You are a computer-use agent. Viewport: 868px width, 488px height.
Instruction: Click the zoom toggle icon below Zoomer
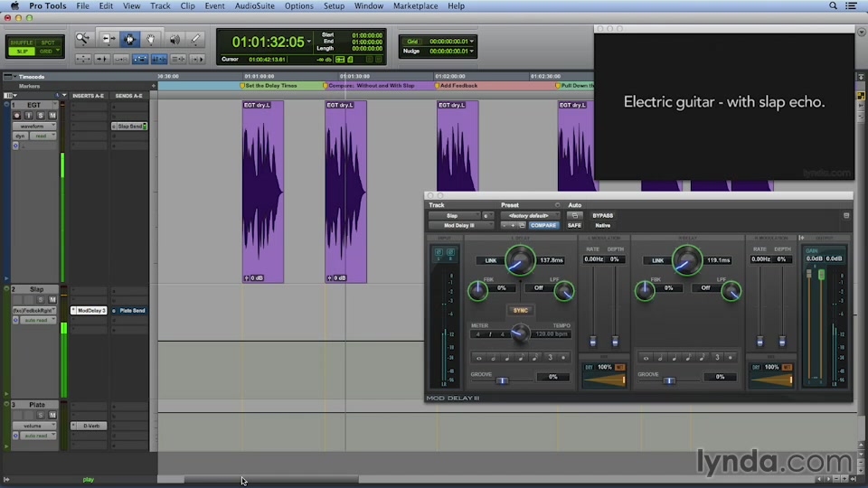click(x=83, y=59)
